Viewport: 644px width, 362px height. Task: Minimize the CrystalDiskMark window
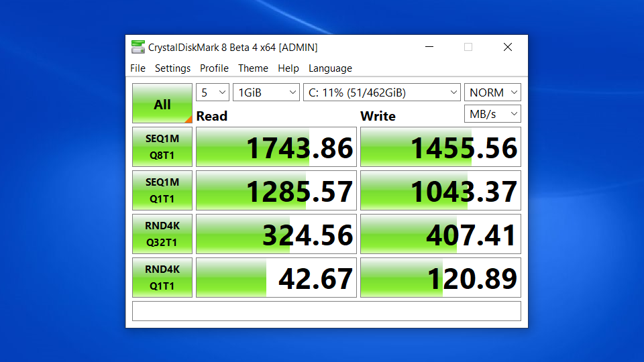click(x=429, y=47)
